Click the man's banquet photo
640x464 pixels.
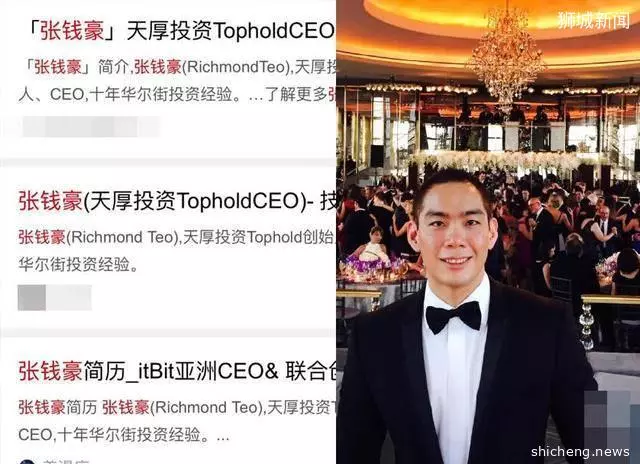tap(488, 232)
